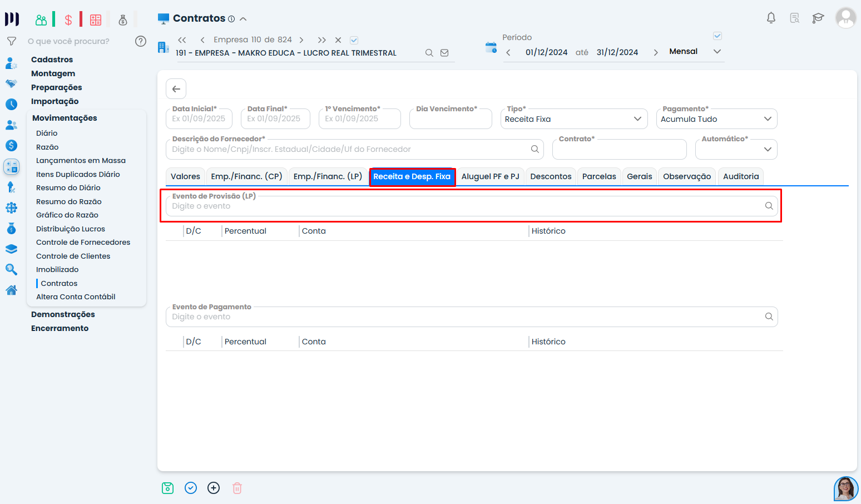Expand the Mensal period dropdown
The width and height of the screenshot is (861, 504).
click(717, 52)
